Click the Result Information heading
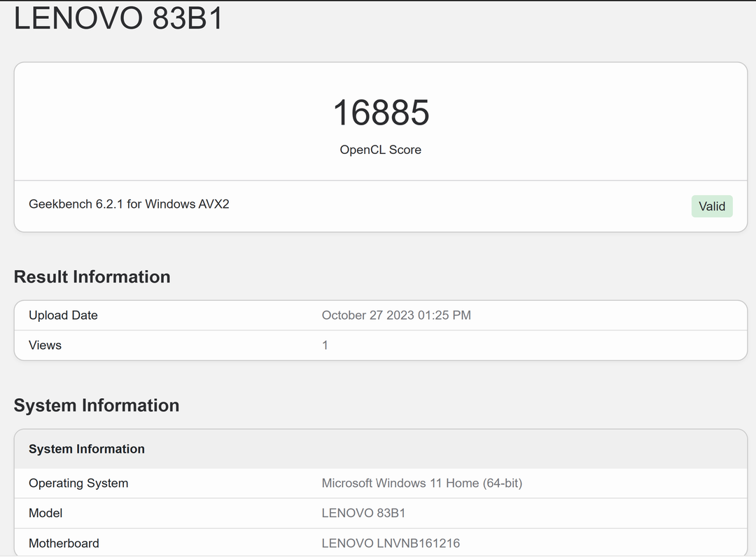 coord(92,277)
